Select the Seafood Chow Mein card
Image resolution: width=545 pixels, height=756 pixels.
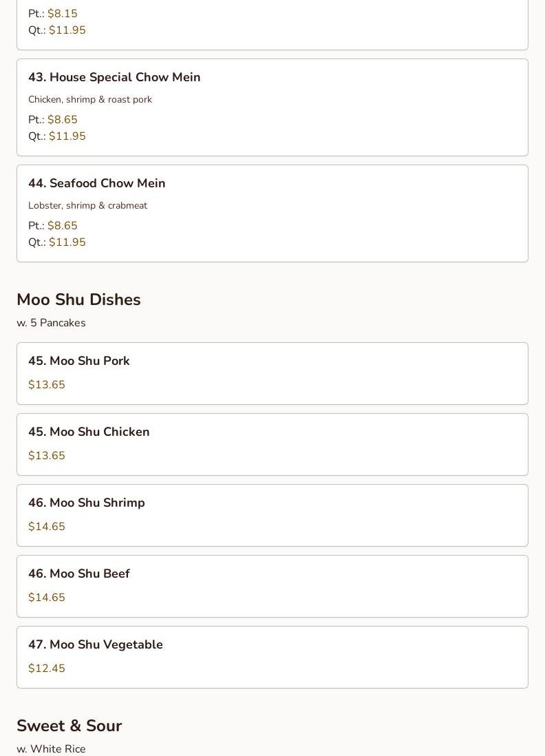[x=272, y=213]
